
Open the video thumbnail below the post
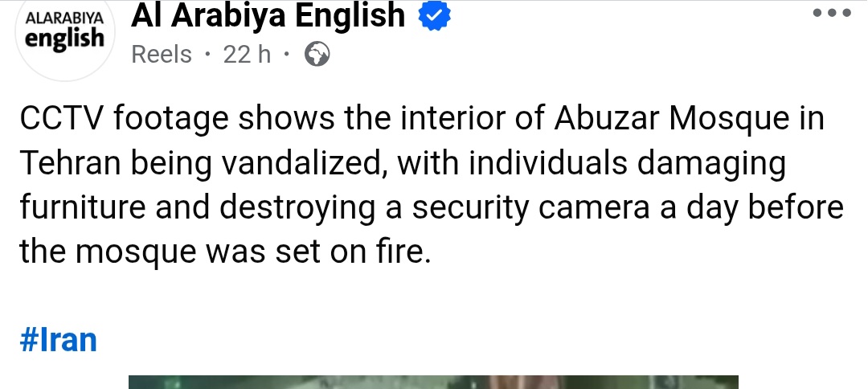pyautogui.click(x=433, y=382)
